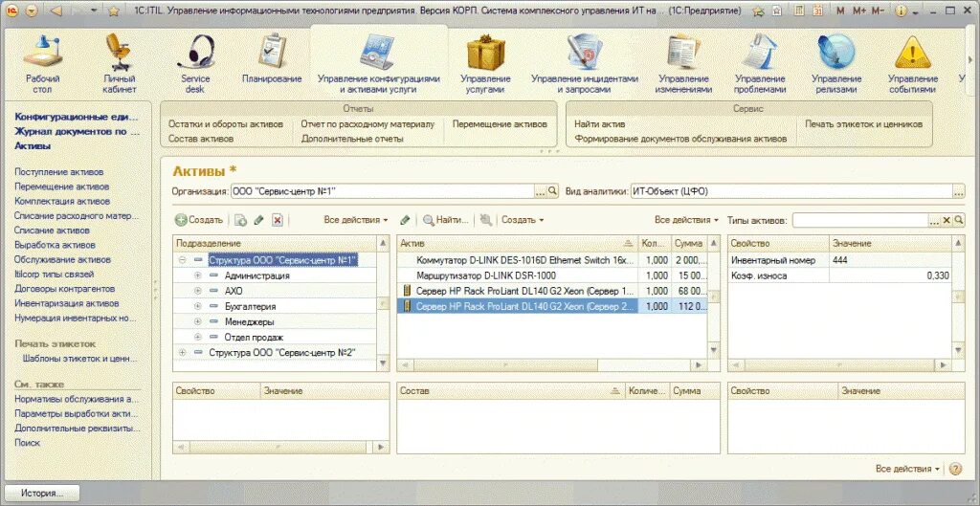Image resolution: width=980 pixels, height=506 pixels.
Task: Open the Личный кабинет section
Action: click(x=120, y=64)
